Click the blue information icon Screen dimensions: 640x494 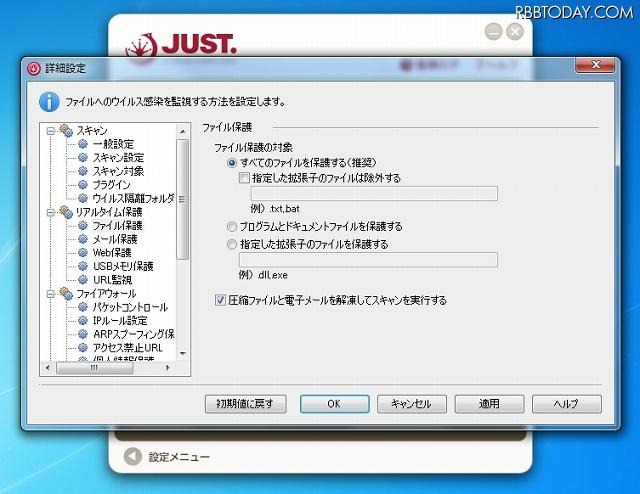(49, 102)
